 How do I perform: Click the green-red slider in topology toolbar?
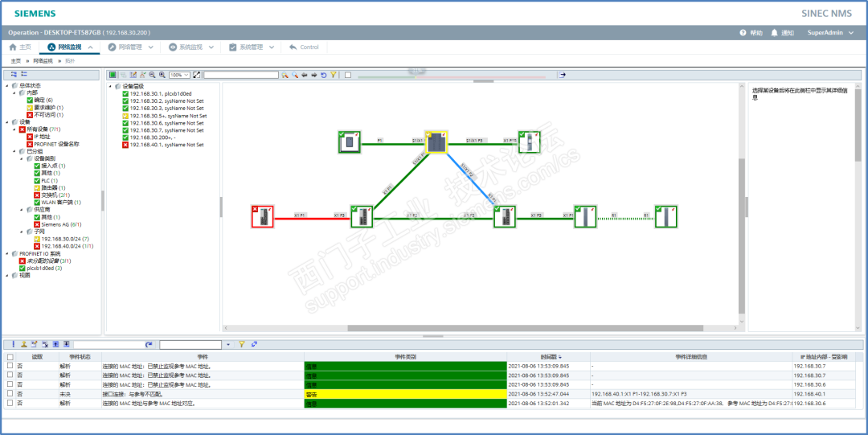click(452, 77)
